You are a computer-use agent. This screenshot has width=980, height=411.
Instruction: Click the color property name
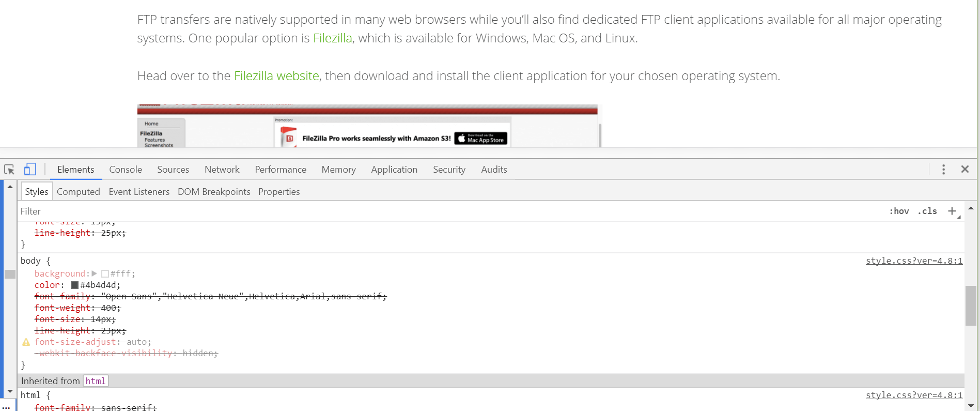(47, 285)
